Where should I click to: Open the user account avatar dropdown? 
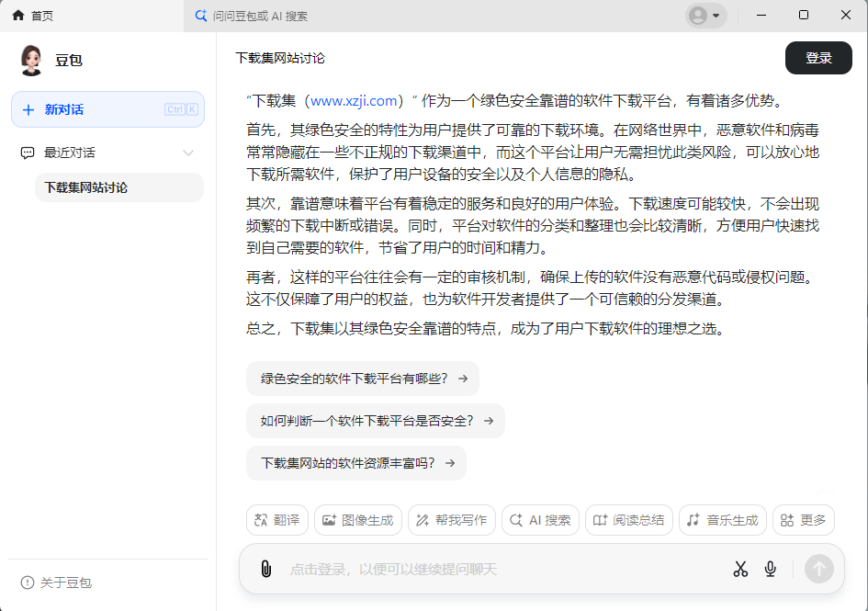tap(705, 16)
